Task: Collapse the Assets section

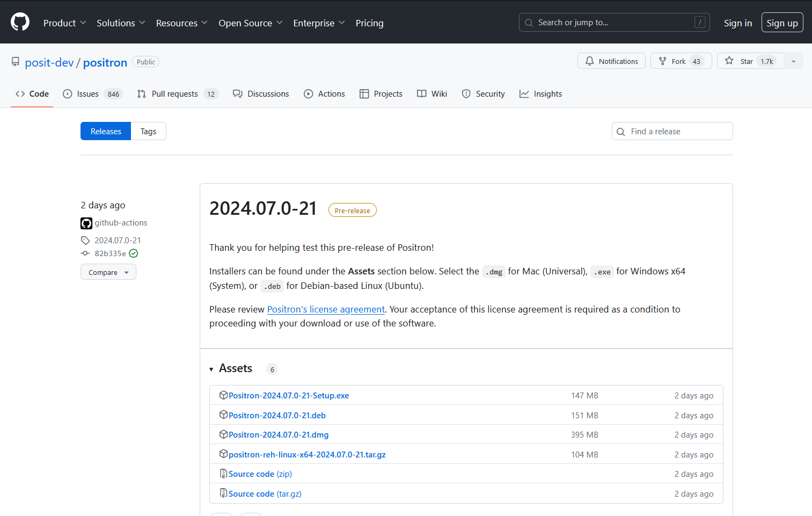Action: click(211, 369)
